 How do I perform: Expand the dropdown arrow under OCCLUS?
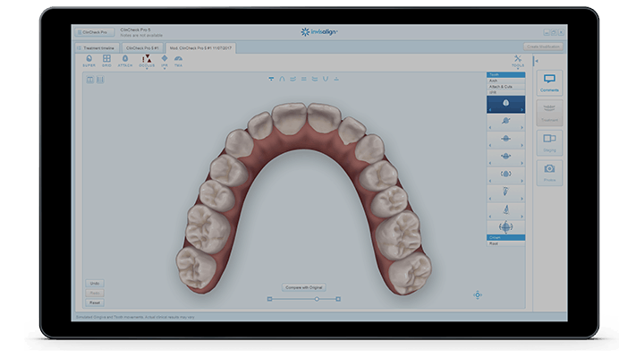coord(147,69)
